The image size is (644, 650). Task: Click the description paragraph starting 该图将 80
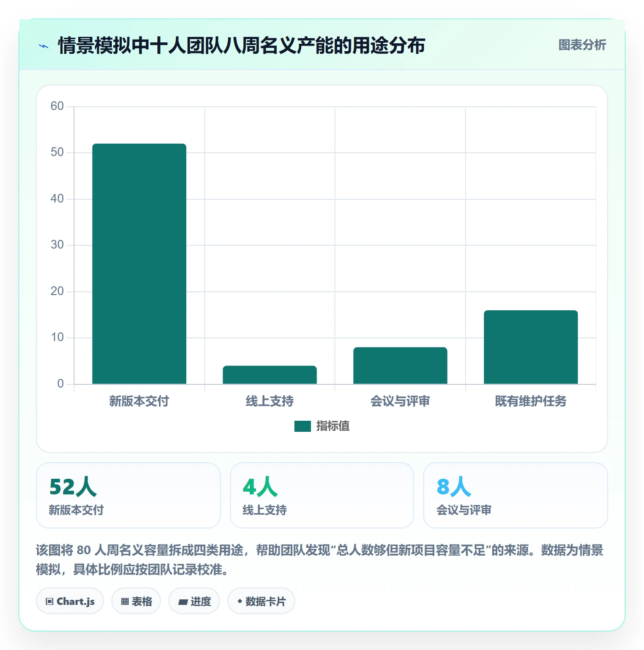click(320, 560)
